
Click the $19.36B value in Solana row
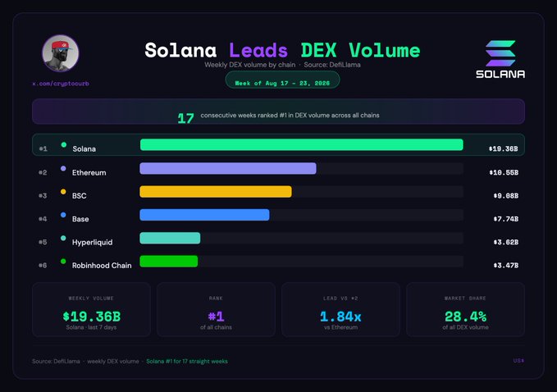tap(504, 148)
